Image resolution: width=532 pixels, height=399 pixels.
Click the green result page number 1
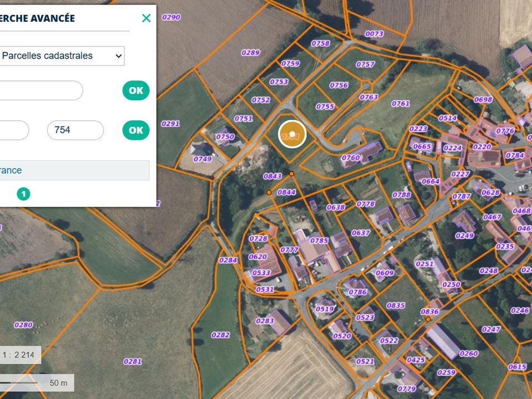(x=23, y=194)
